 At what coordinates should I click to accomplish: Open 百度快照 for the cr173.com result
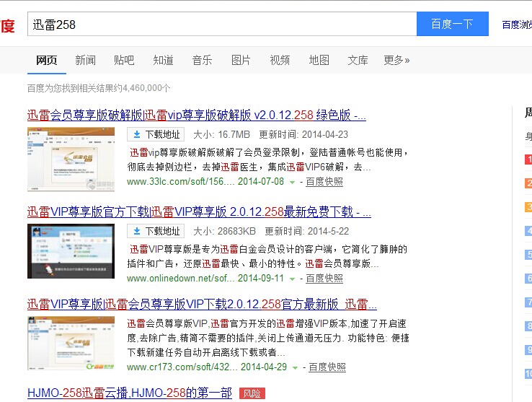(327, 367)
